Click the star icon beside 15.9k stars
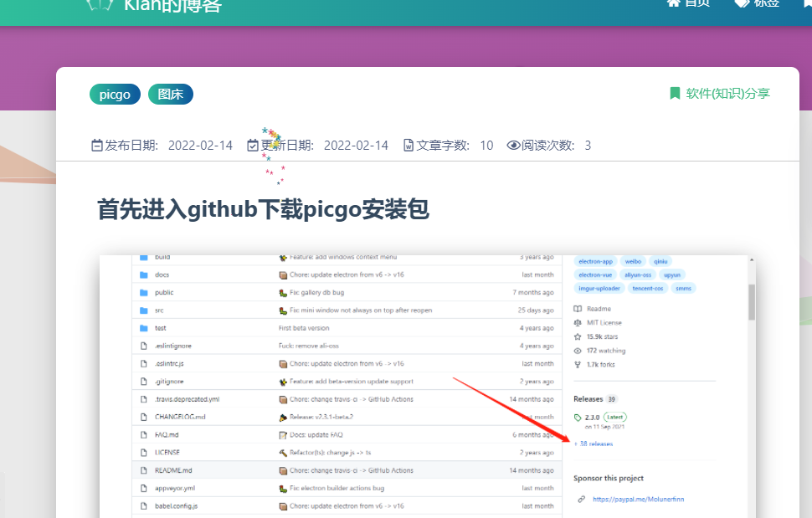Viewport: 812px width, 518px height. point(577,336)
